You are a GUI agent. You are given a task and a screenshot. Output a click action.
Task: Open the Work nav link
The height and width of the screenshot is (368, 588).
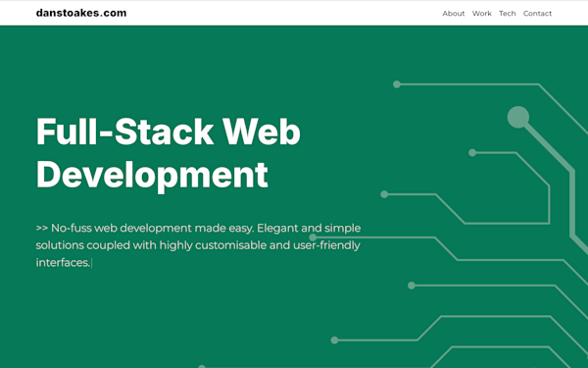click(482, 14)
